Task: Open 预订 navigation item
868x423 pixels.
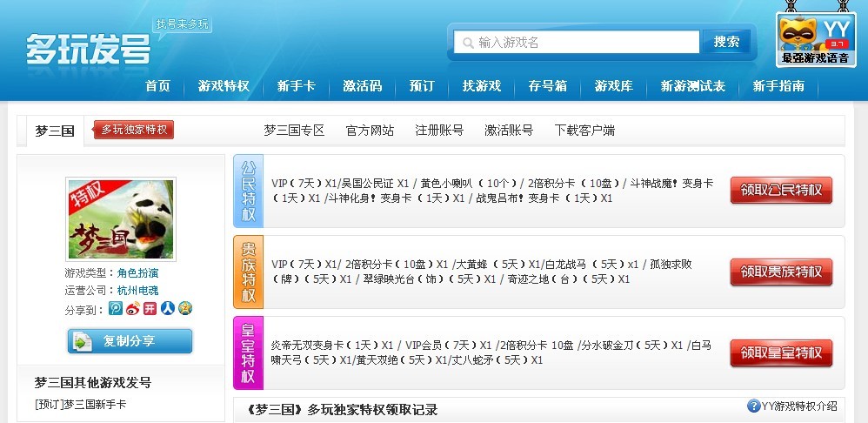Action: [422, 86]
